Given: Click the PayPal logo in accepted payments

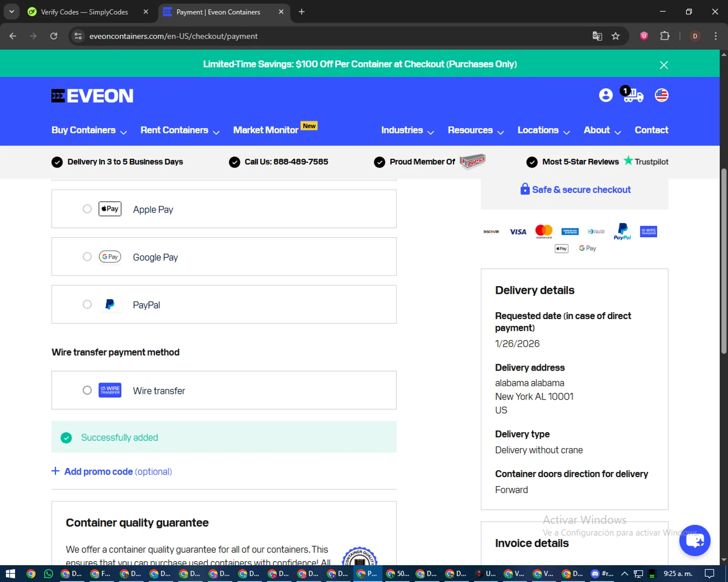Looking at the screenshot, I should [x=622, y=231].
